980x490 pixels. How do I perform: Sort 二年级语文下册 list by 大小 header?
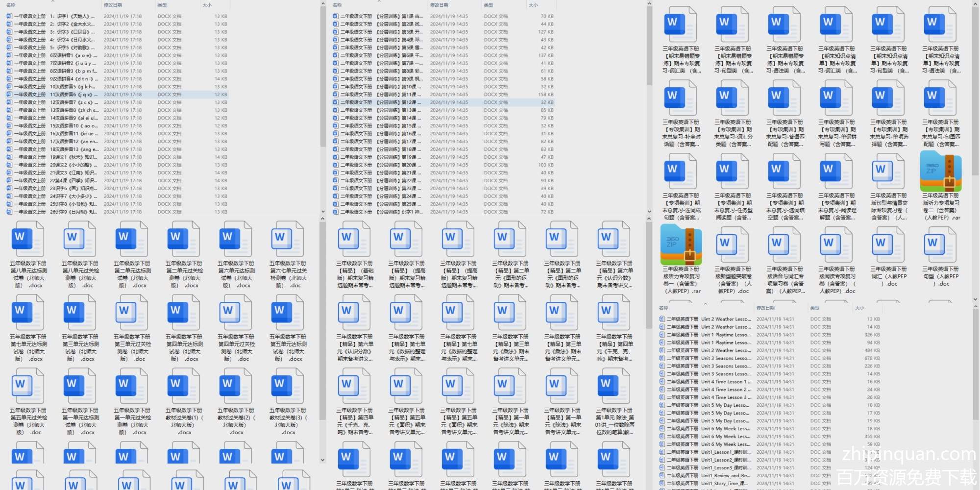click(x=534, y=5)
